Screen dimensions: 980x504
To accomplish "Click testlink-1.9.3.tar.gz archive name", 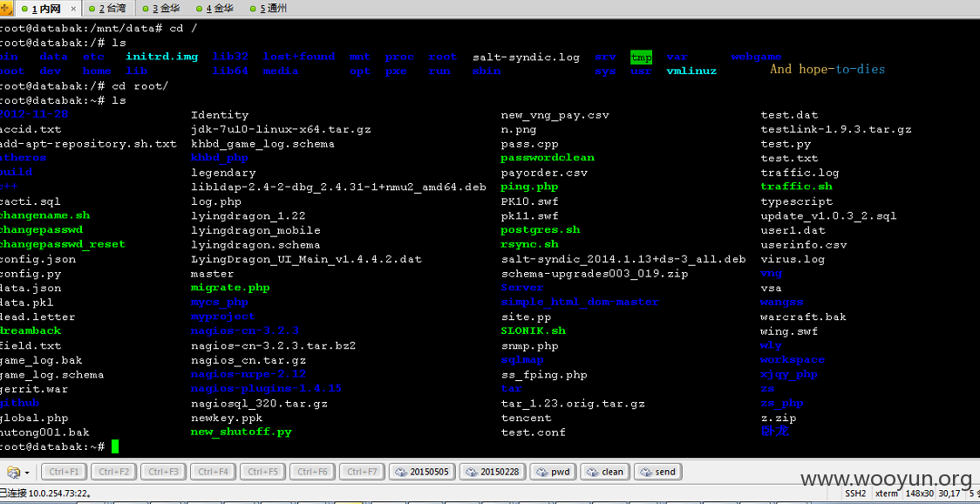I will (836, 129).
